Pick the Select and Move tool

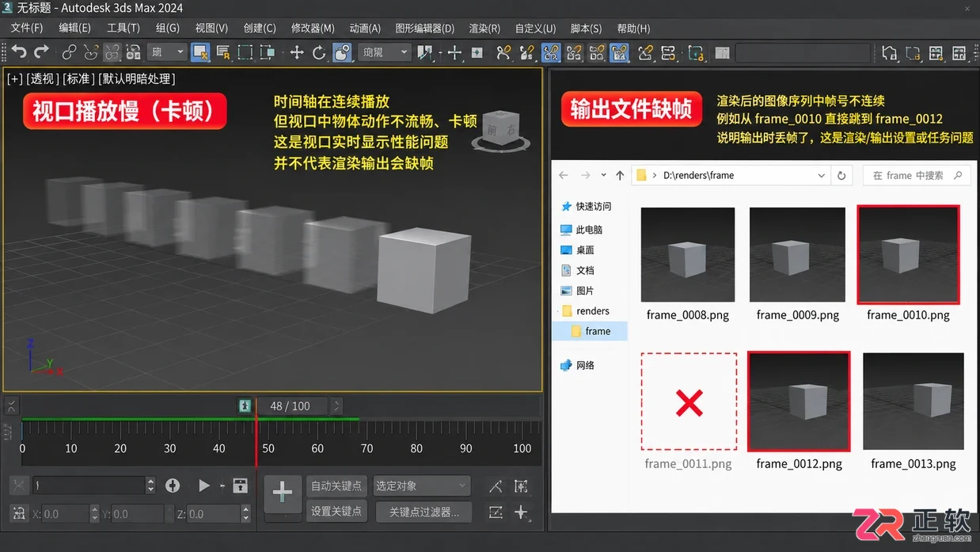(x=297, y=52)
